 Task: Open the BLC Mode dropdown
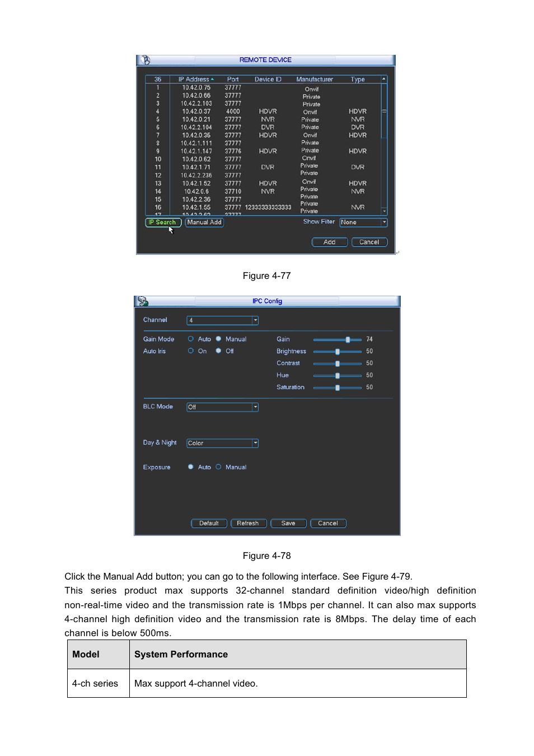tap(222, 407)
